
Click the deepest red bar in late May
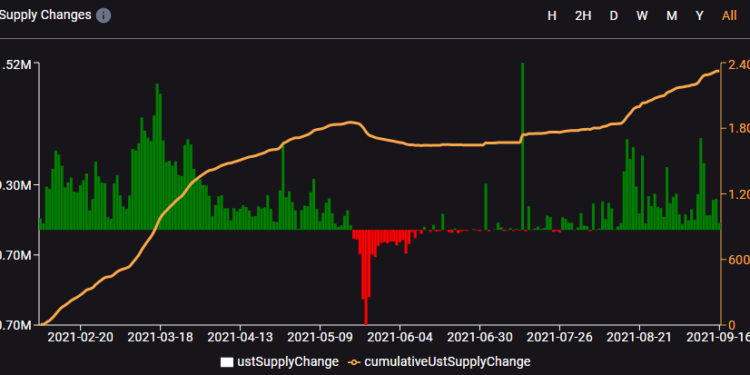(x=366, y=277)
